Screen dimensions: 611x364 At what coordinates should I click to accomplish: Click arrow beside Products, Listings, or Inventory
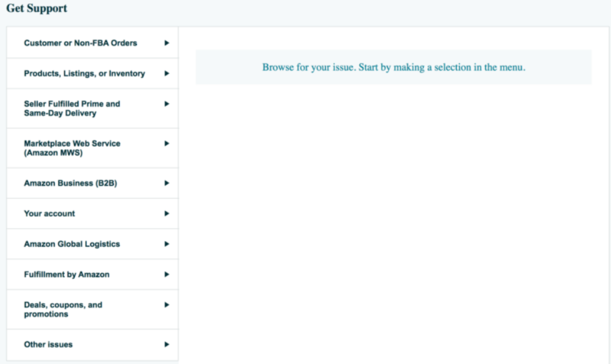click(x=167, y=74)
